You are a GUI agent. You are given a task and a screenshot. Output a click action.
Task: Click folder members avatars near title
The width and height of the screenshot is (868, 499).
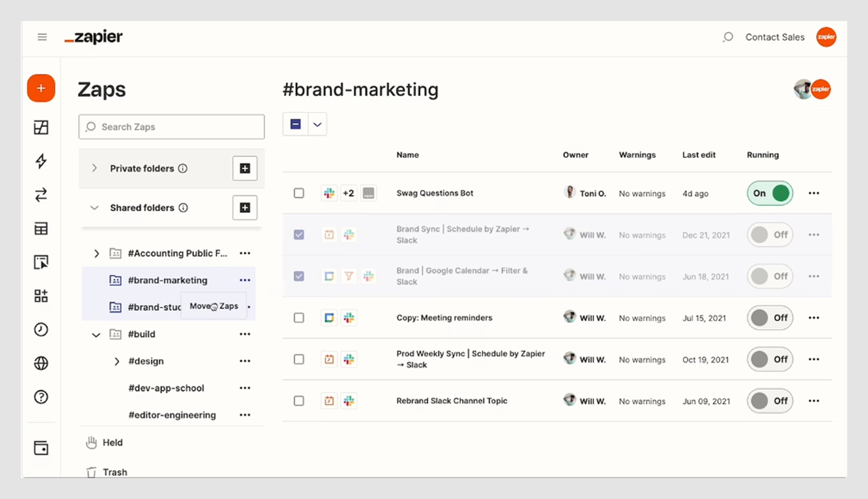[x=812, y=89]
